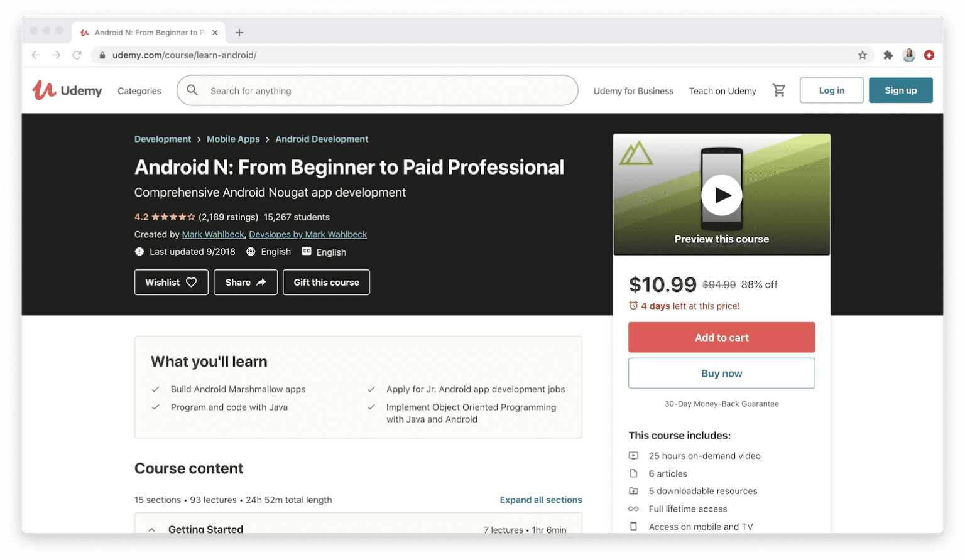Viewport: 965px width, 560px height.
Task: Play the course preview video
Action: 721,195
